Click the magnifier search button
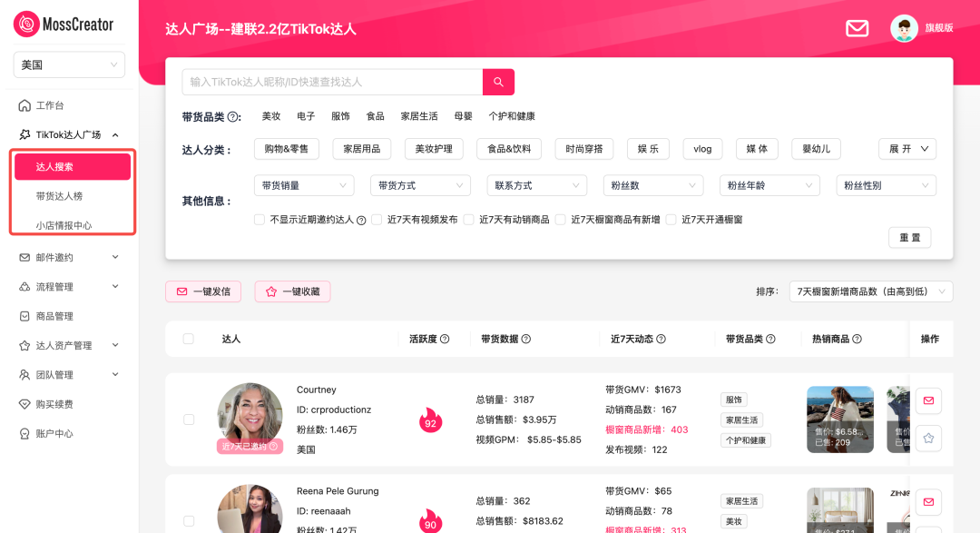The height and width of the screenshot is (533, 980). click(x=498, y=82)
